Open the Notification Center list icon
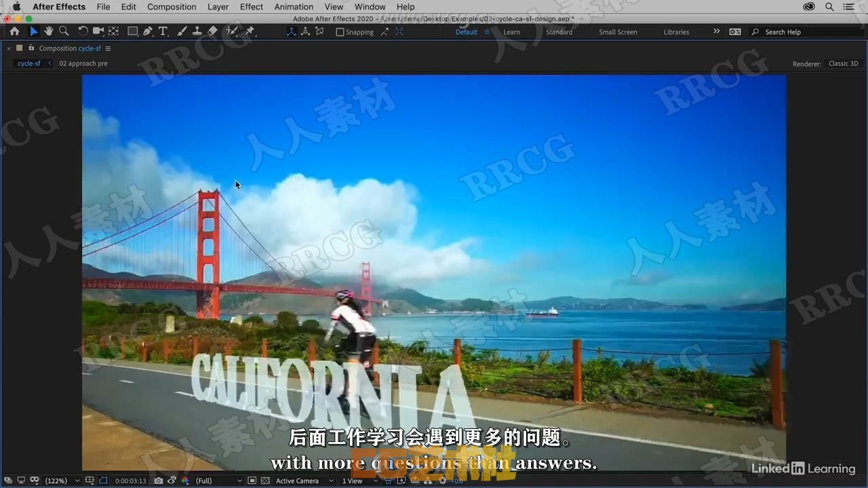The height and width of the screenshot is (488, 868). [x=850, y=7]
